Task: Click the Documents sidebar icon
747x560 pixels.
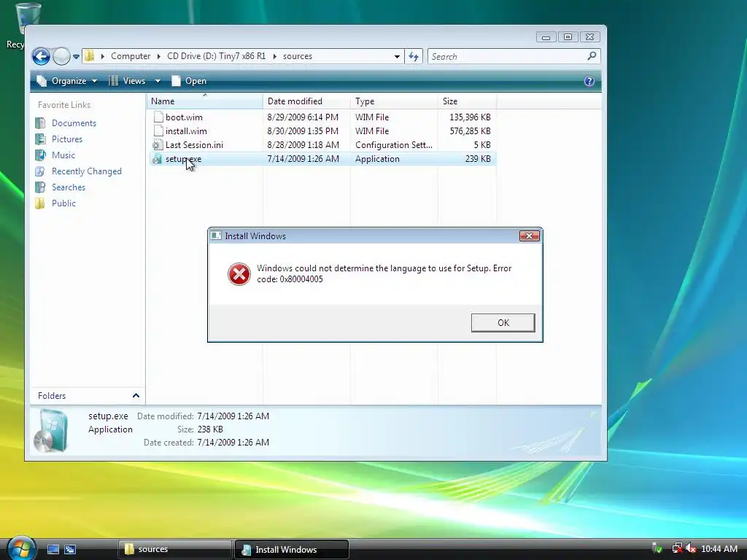Action: coord(40,122)
